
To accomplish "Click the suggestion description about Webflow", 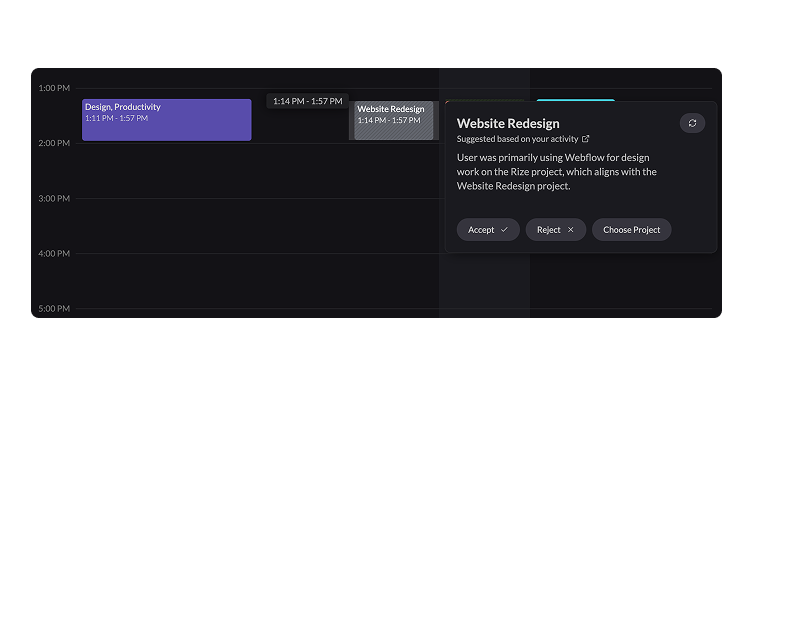I will [557, 172].
